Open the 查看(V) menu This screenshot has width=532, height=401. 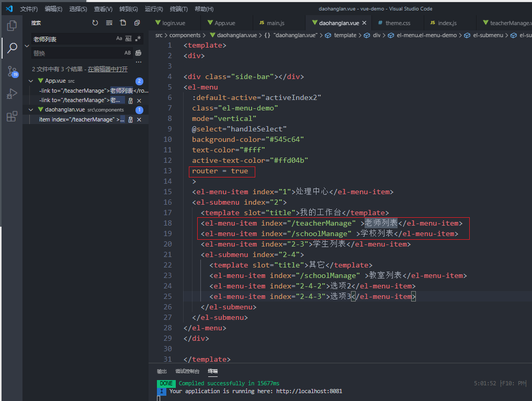click(x=103, y=9)
